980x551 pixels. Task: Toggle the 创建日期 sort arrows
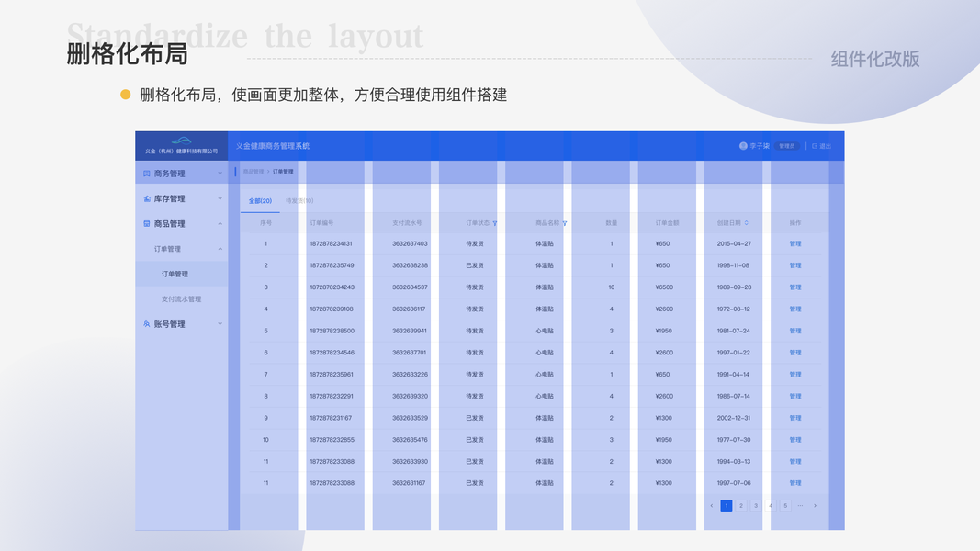tap(746, 223)
